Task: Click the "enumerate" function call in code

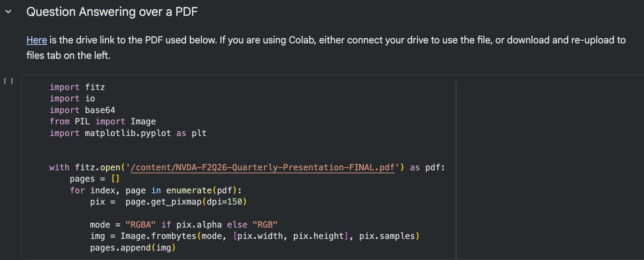Action: (x=189, y=190)
